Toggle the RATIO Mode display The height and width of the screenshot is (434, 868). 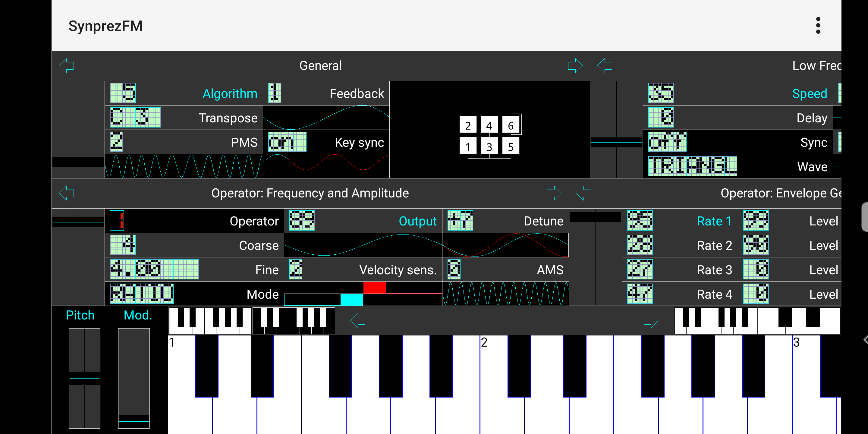coord(142,294)
